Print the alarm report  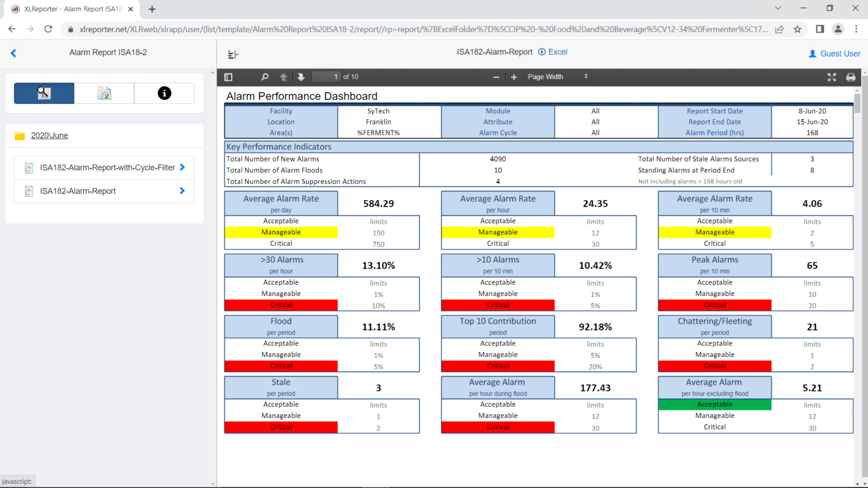[850, 77]
